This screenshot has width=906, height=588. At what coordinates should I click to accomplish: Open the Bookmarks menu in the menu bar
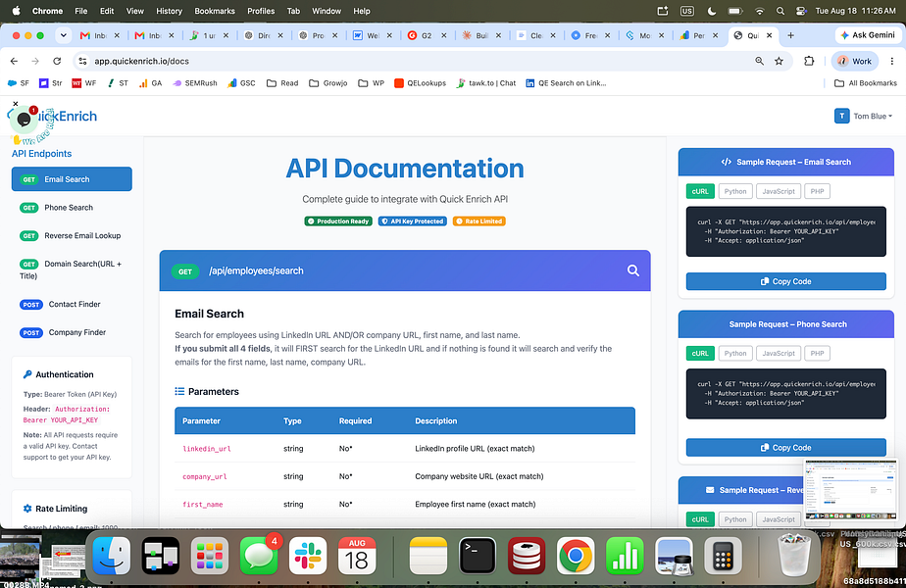pyautogui.click(x=215, y=11)
